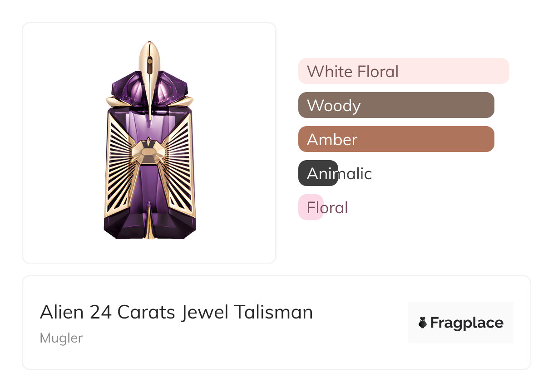Click the Fragplace wordmark text

click(467, 323)
